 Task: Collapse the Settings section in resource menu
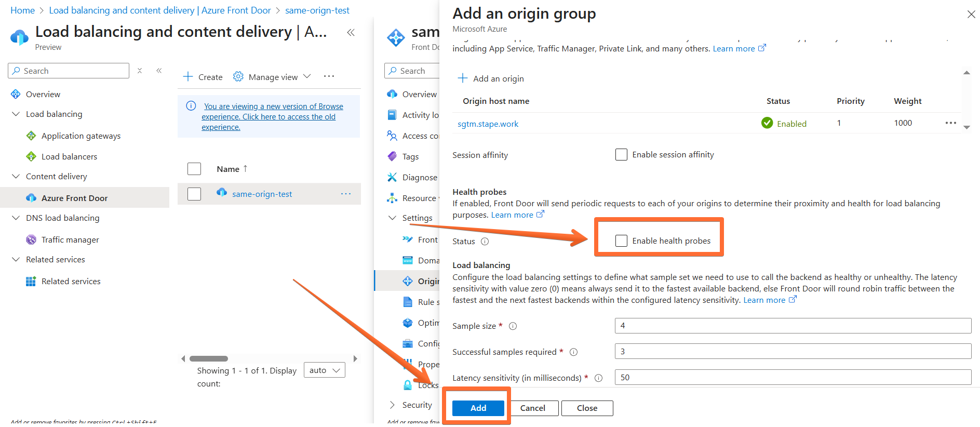(392, 218)
